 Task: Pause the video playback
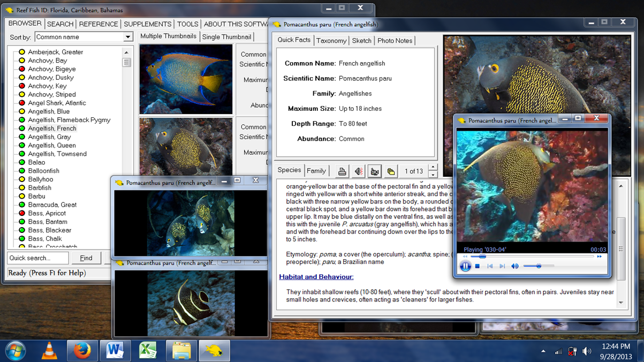[466, 266]
